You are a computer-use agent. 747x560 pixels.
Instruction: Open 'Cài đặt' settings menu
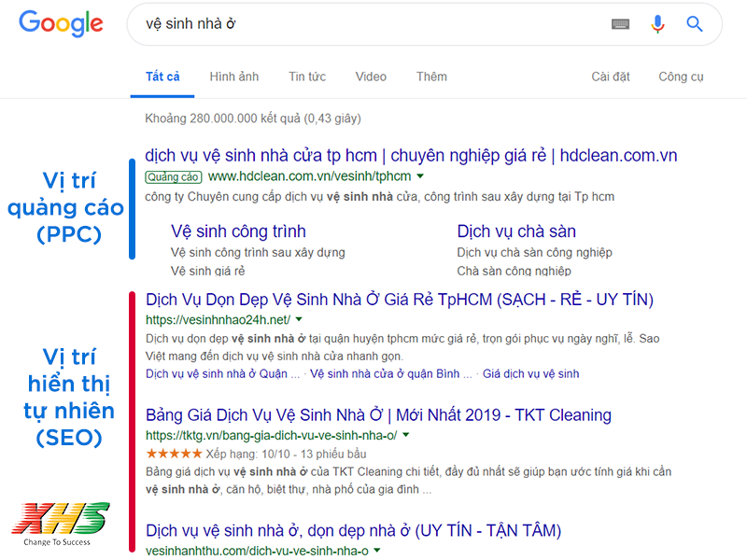click(x=611, y=77)
